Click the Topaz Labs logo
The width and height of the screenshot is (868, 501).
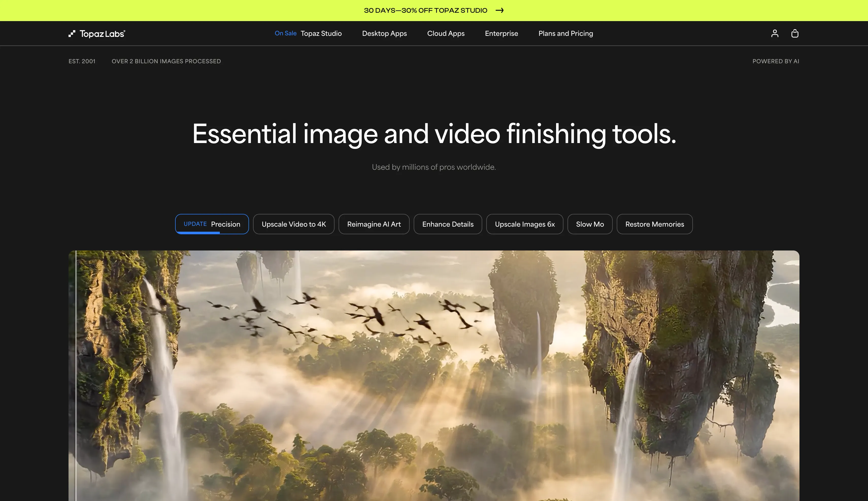click(97, 33)
